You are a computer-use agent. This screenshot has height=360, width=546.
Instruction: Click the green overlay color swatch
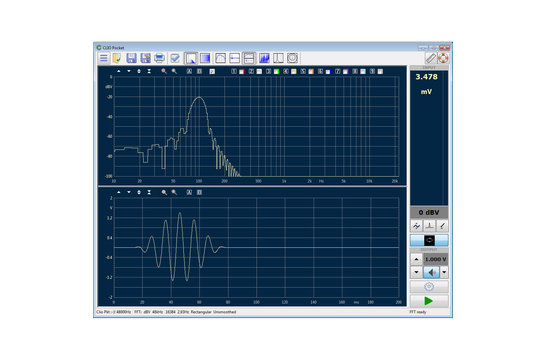point(276,71)
